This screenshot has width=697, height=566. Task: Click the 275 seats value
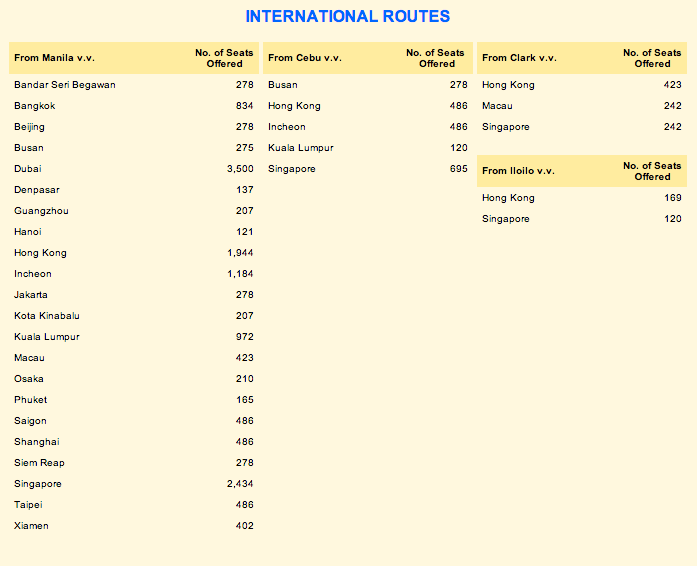coord(244,148)
